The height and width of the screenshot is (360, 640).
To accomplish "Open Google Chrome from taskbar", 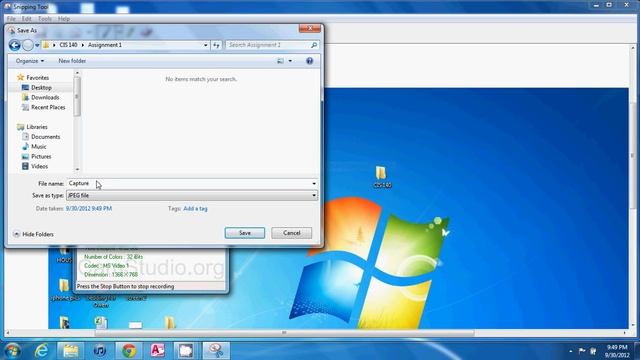I will coord(129,351).
